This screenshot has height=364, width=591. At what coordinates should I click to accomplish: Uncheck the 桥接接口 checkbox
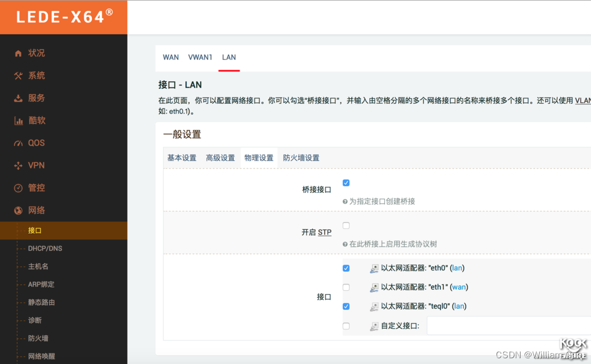(346, 183)
